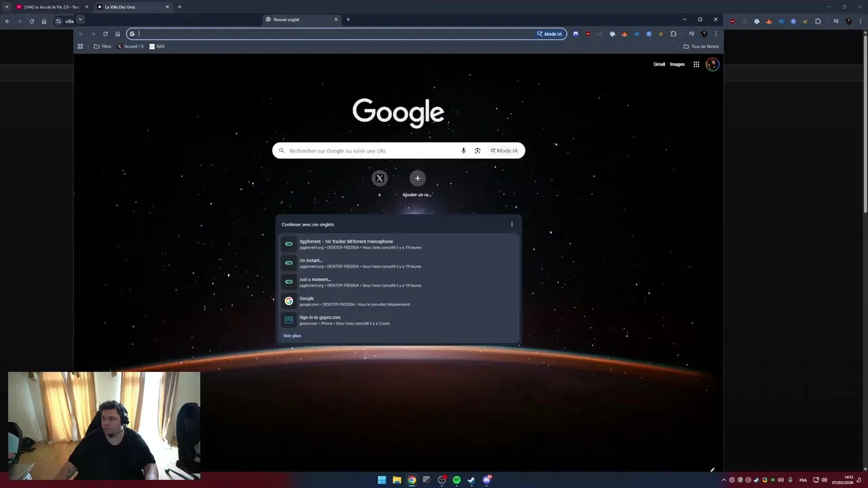Click profile avatar in front window toolbar
The width and height of the screenshot is (868, 488).
(x=704, y=34)
